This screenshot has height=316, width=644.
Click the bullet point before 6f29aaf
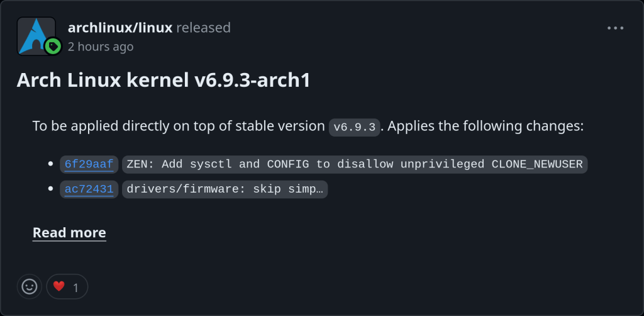pos(51,164)
